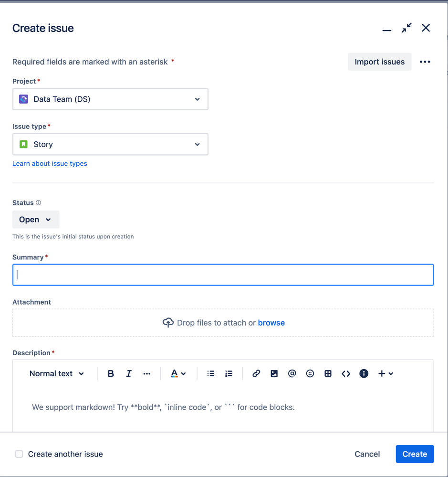This screenshot has height=477, width=448.
Task: Insert a numbered list in description
Action: (x=229, y=374)
